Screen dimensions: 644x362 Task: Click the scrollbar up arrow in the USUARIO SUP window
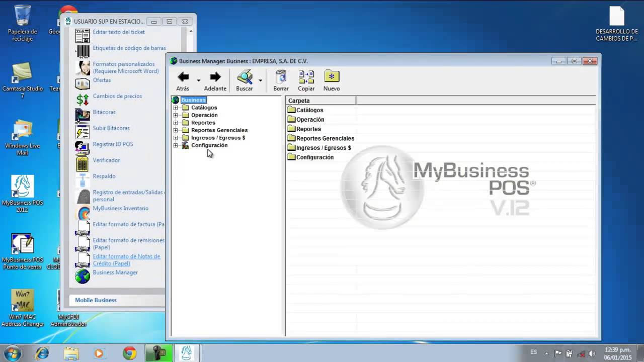point(190,31)
